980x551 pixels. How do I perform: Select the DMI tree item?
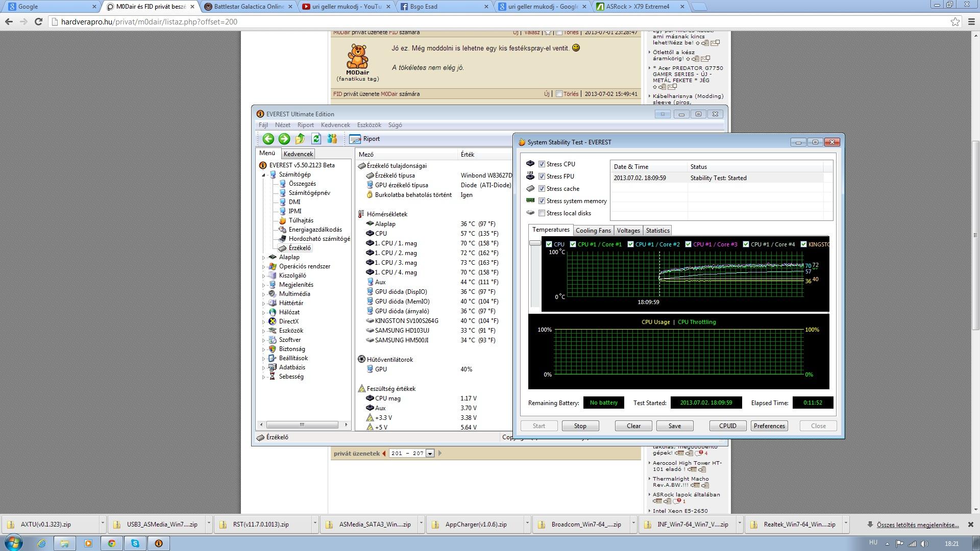[x=295, y=202]
